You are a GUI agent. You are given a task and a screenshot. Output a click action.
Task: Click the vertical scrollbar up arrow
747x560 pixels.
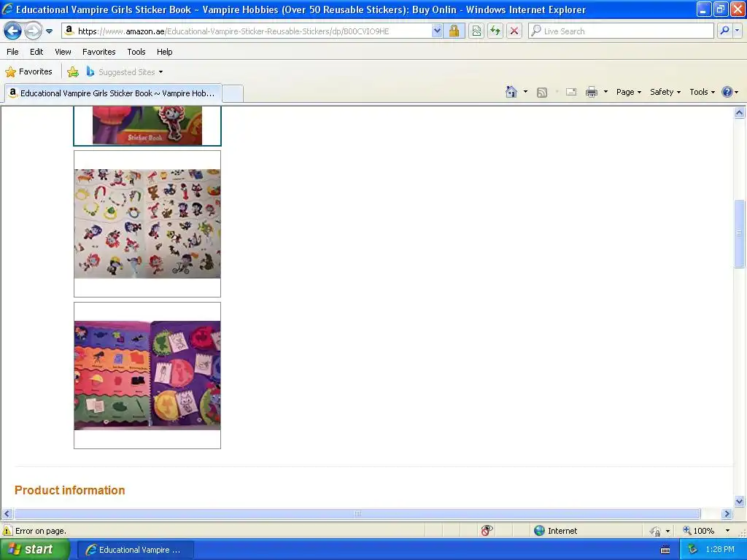(740, 113)
